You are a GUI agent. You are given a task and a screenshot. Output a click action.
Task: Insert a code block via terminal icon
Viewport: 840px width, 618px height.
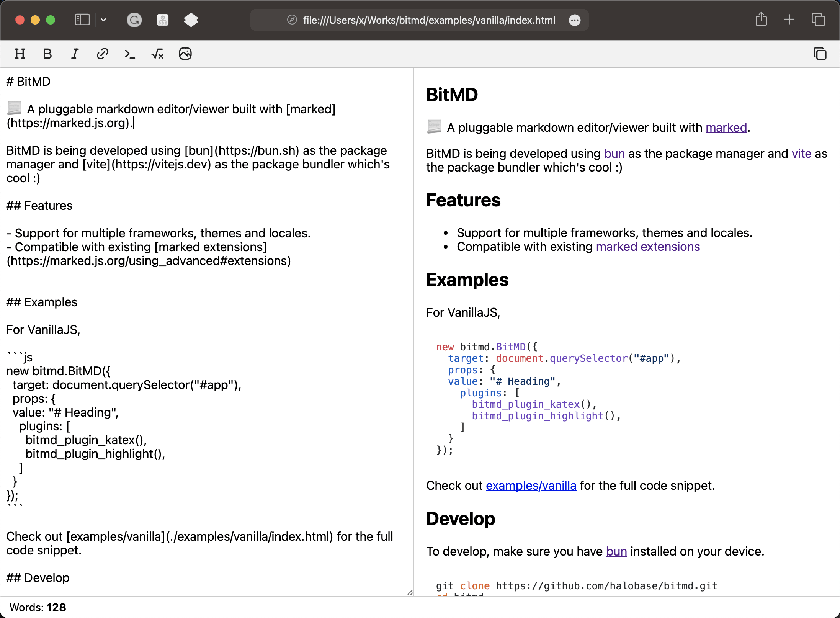(x=129, y=54)
